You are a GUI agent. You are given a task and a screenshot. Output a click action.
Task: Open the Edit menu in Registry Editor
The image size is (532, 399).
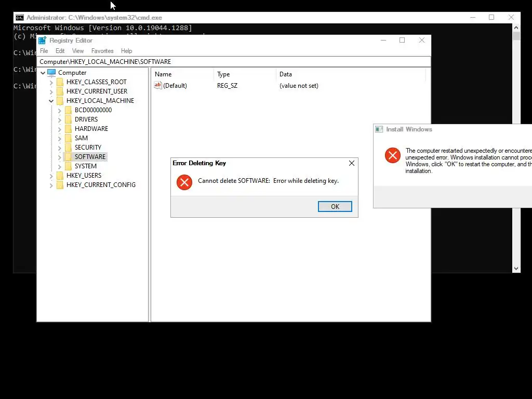point(60,51)
